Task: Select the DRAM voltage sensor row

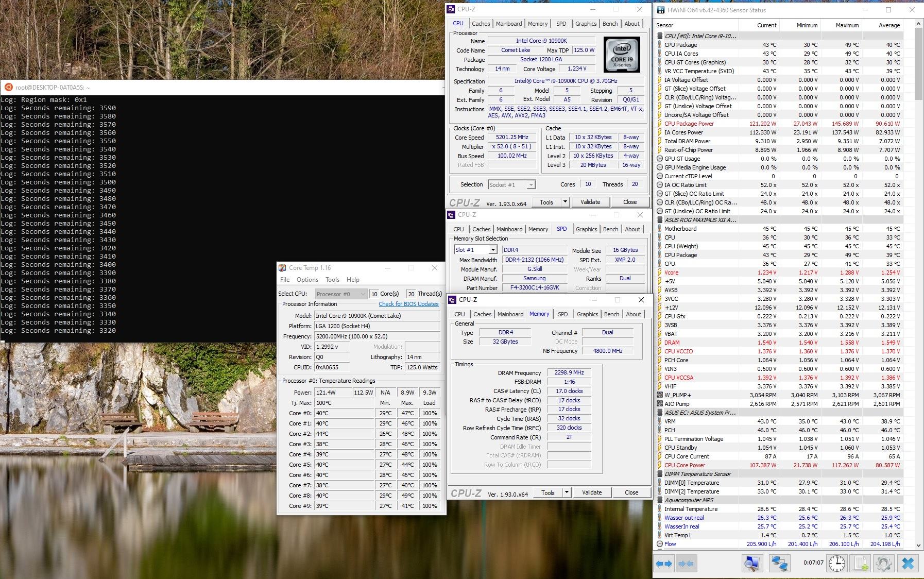Action: point(779,343)
